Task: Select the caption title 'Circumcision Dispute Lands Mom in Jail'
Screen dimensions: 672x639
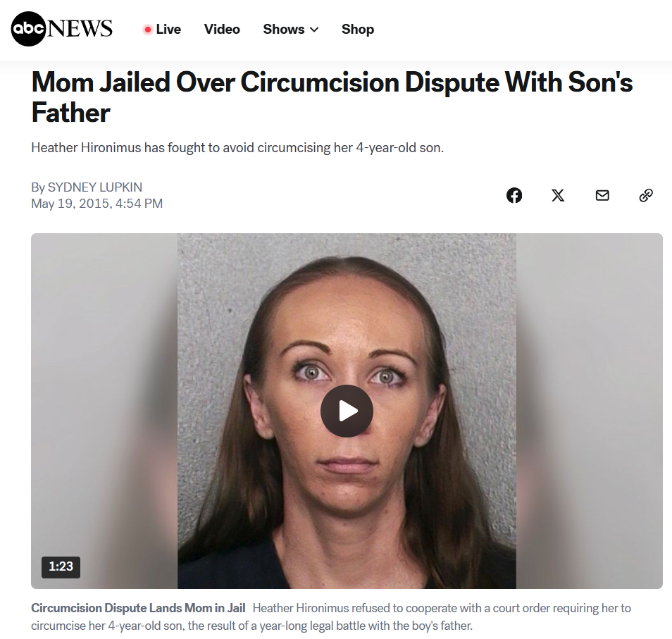Action: click(x=138, y=608)
